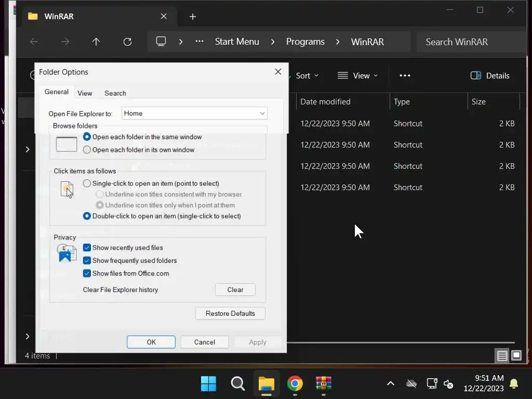This screenshot has width=532, height=399.
Task: Switch to the Search tab in Folder Options
Action: pyautogui.click(x=115, y=93)
